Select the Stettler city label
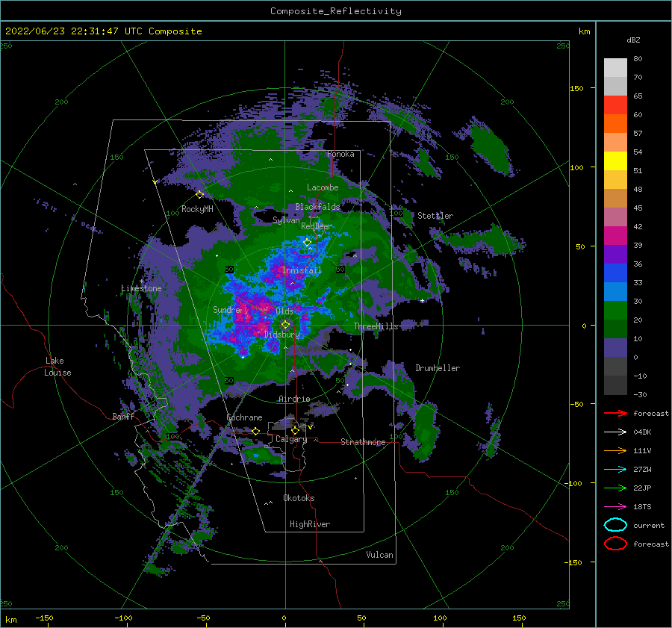The width and height of the screenshot is (672, 628). click(x=435, y=216)
